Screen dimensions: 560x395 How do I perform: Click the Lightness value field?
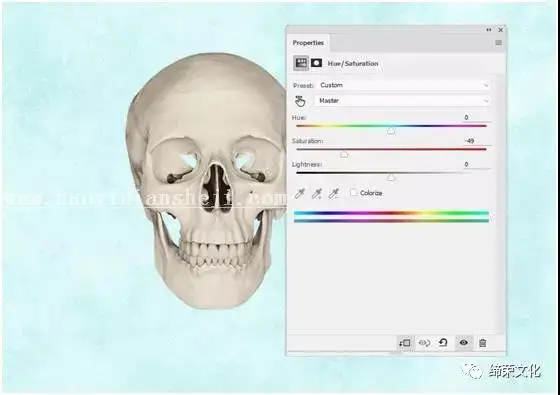pos(476,164)
